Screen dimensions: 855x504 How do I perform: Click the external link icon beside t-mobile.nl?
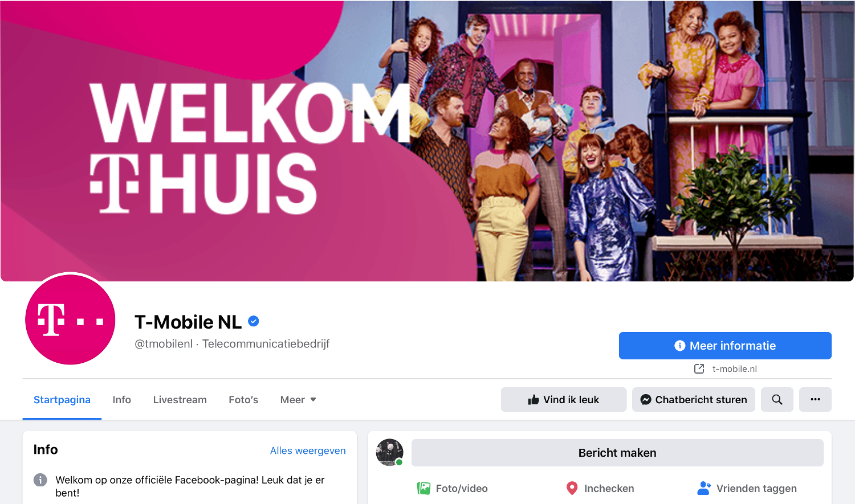[699, 369]
